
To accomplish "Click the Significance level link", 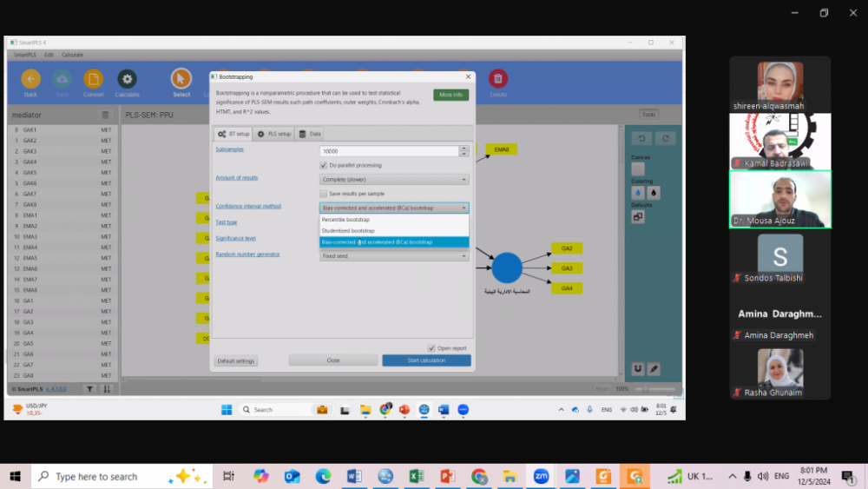I will pyautogui.click(x=236, y=239).
